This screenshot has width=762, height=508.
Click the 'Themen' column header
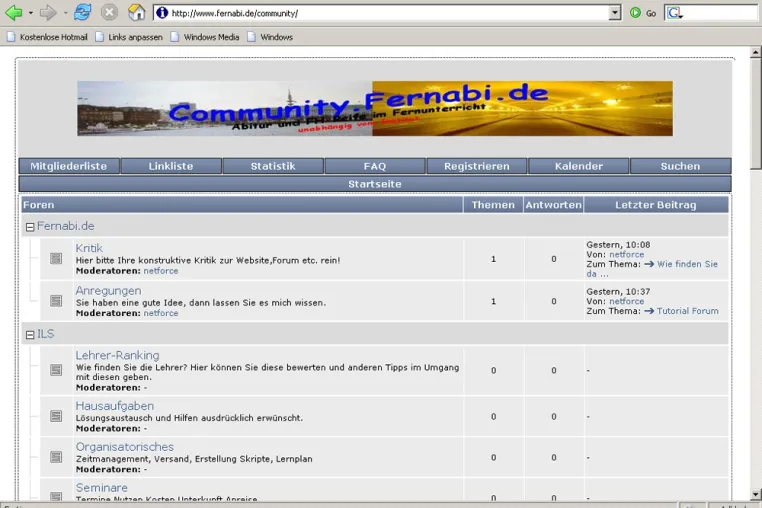(493, 205)
